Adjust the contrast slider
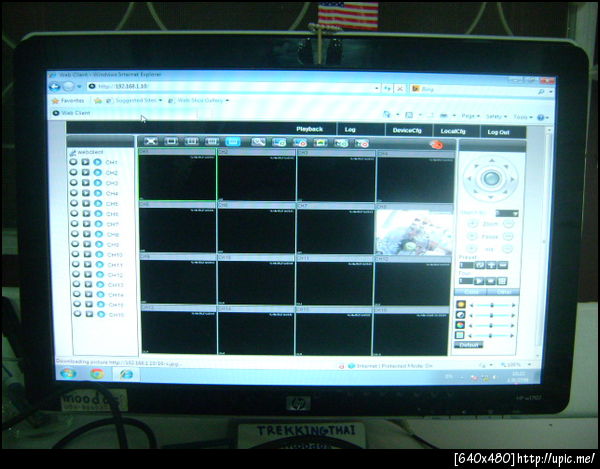Image resolution: width=600 pixels, height=469 pixels. 492,315
